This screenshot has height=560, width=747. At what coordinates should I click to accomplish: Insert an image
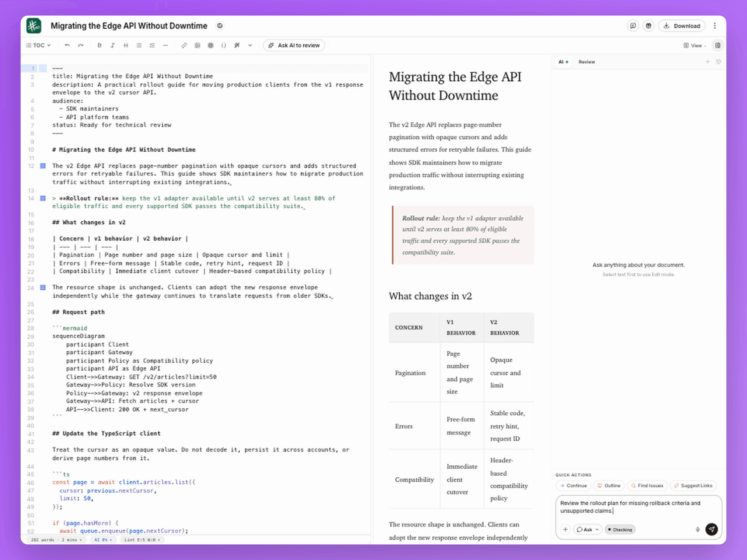click(x=197, y=45)
